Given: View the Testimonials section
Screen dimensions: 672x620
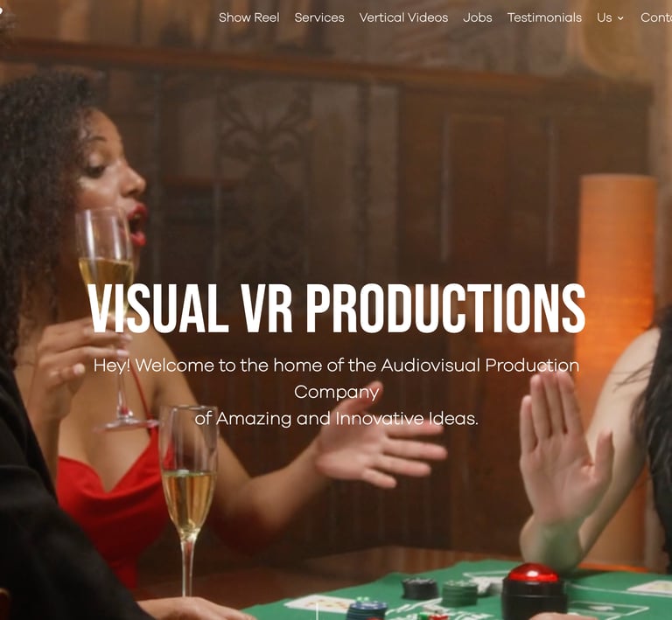Looking at the screenshot, I should tap(544, 17).
